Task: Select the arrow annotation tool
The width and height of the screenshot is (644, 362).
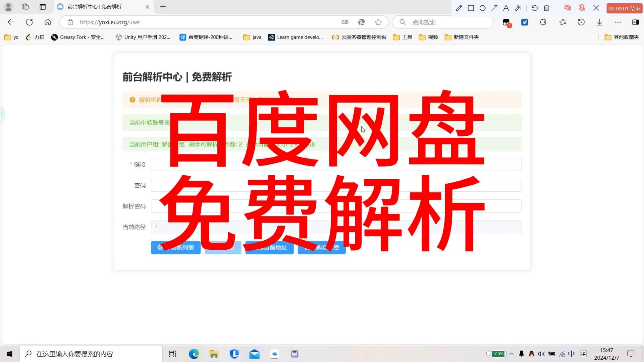Action: [494, 8]
